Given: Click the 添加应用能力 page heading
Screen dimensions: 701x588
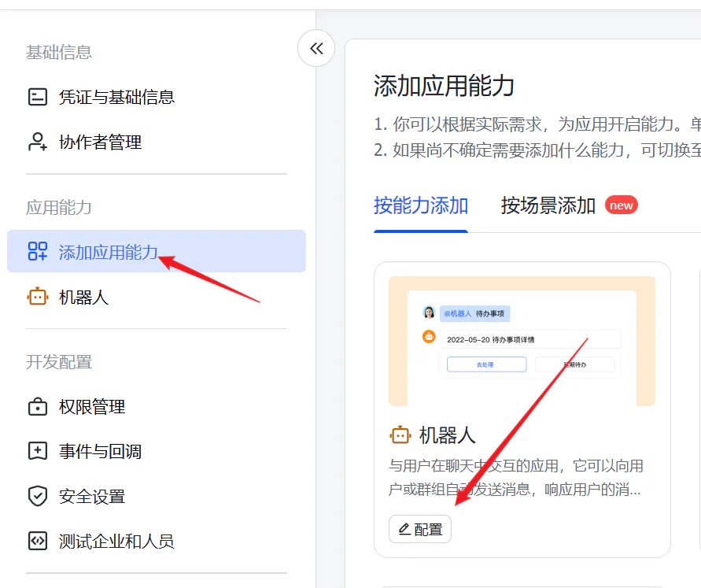Looking at the screenshot, I should (x=444, y=86).
